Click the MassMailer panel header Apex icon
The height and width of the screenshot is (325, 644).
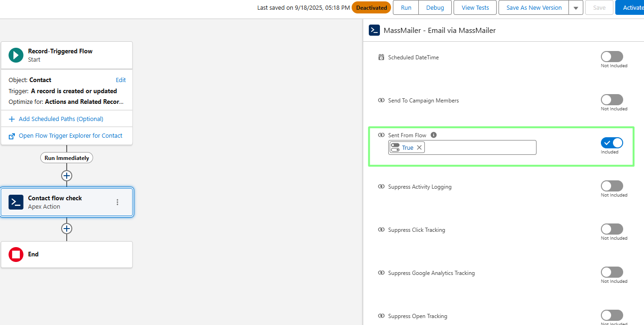tap(374, 30)
